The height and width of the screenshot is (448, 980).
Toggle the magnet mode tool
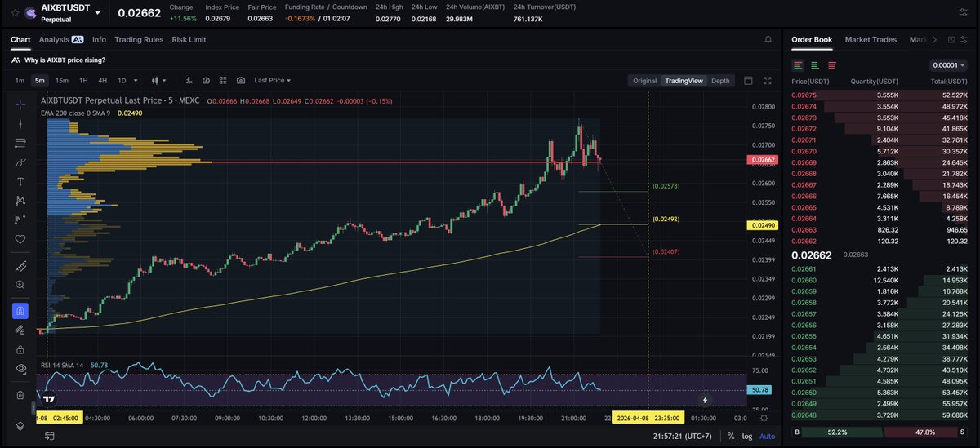[20, 311]
